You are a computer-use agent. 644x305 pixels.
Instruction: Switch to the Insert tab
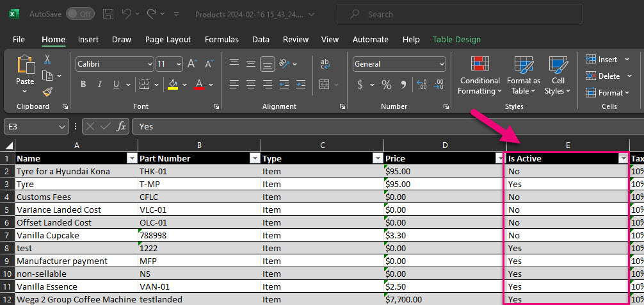pyautogui.click(x=88, y=40)
